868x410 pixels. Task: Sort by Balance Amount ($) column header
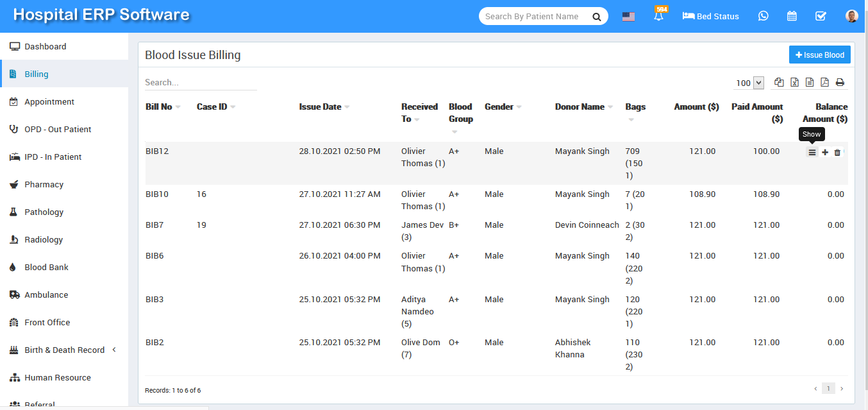[825, 113]
